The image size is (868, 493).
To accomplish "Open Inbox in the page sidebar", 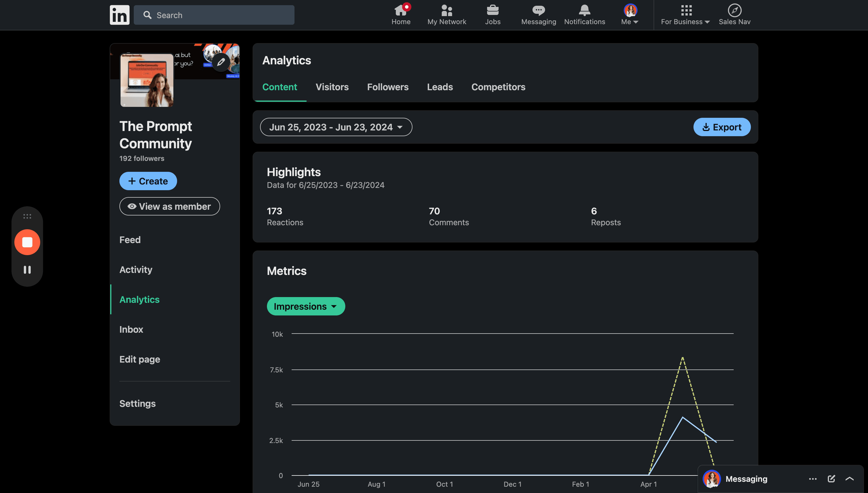I will click(x=131, y=330).
